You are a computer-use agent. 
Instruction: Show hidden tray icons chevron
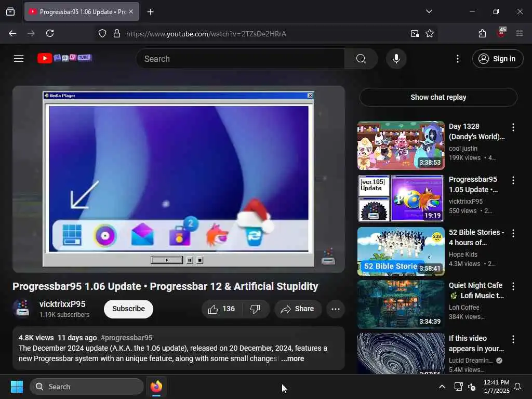(x=442, y=387)
